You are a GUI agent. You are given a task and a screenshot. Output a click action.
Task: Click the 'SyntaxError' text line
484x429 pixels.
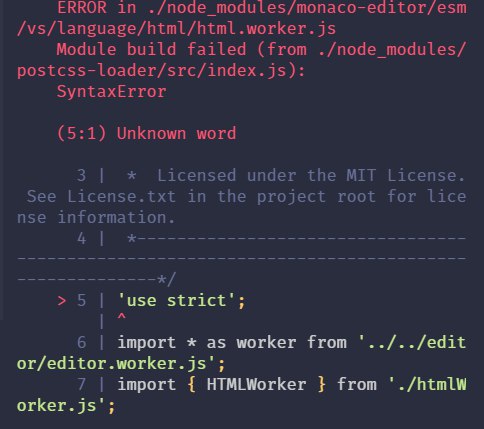click(x=112, y=92)
